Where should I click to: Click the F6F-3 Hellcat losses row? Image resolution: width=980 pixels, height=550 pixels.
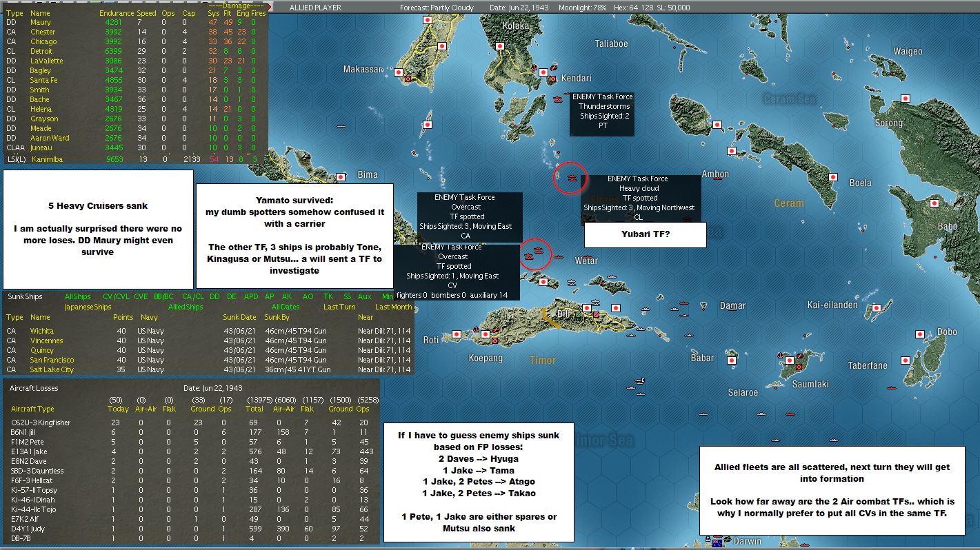tap(191, 480)
